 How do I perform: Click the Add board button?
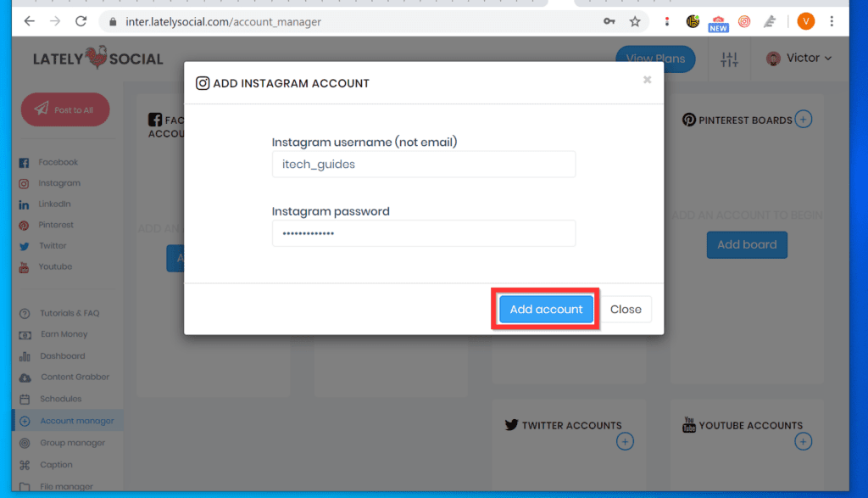(747, 245)
